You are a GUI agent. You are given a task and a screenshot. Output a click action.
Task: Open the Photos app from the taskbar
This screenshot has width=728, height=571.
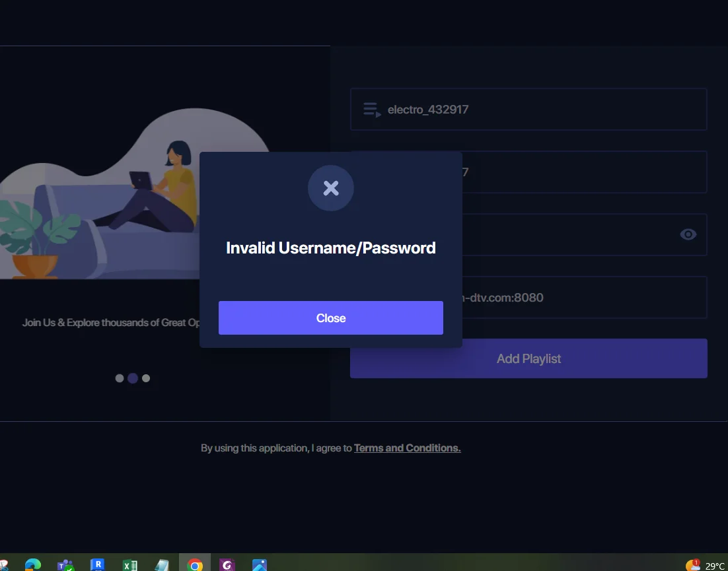pos(260,564)
